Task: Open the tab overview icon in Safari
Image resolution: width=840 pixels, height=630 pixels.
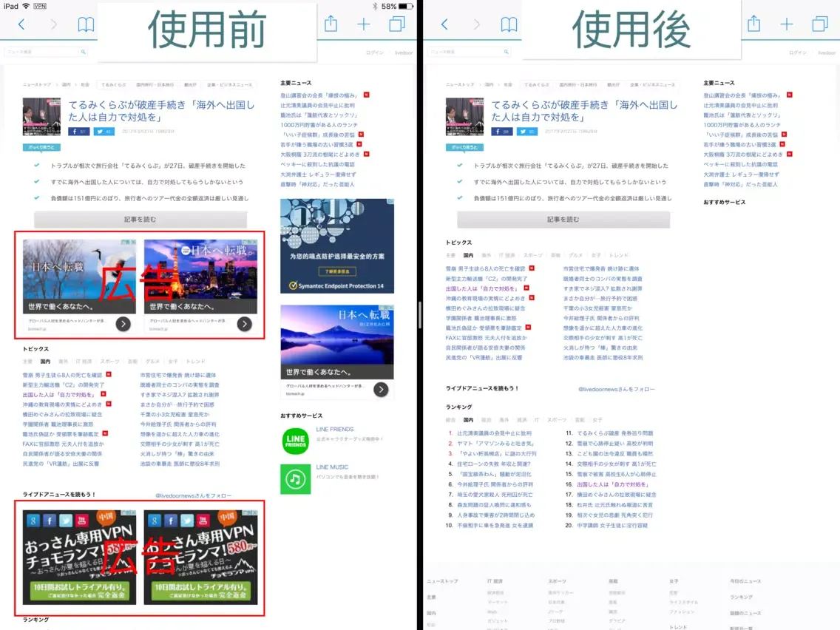Action: [396, 23]
